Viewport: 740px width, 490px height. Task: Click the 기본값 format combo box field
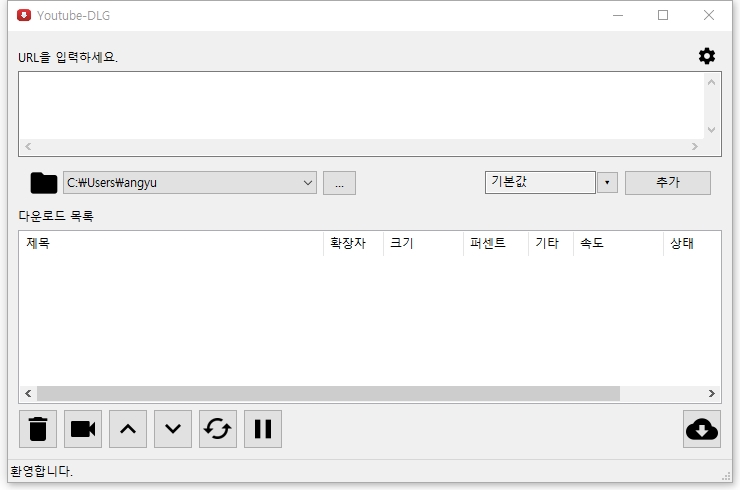click(x=540, y=182)
